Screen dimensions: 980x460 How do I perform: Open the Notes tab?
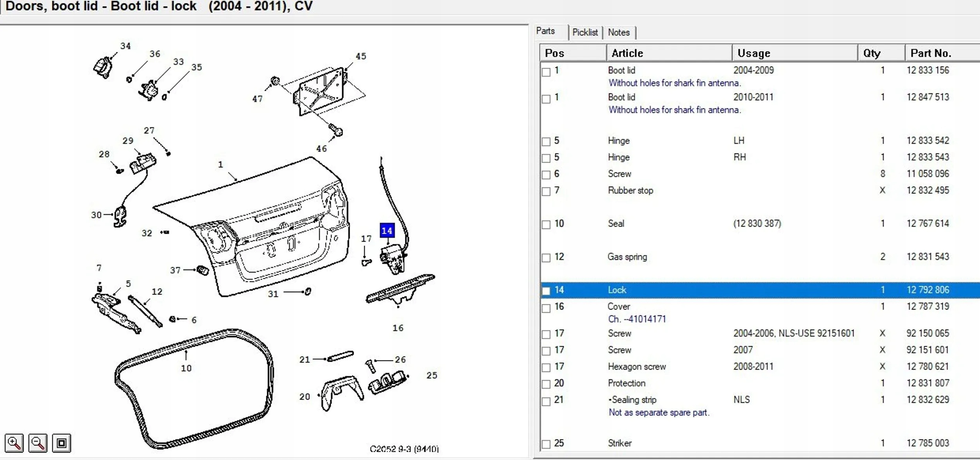619,33
